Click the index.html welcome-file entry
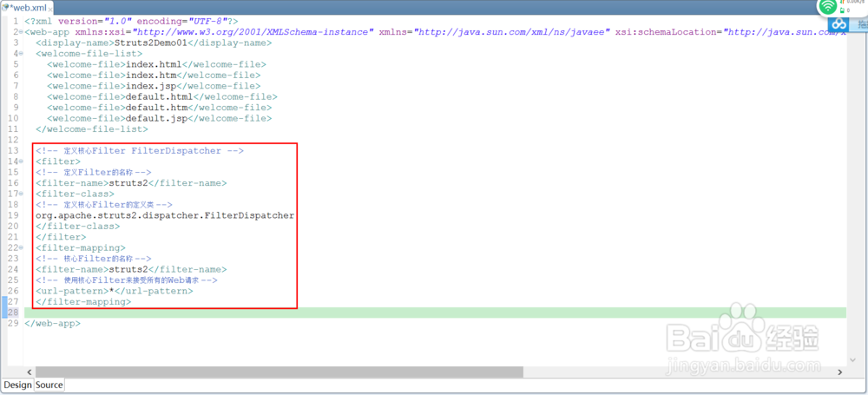868x395 pixels. coord(154,64)
